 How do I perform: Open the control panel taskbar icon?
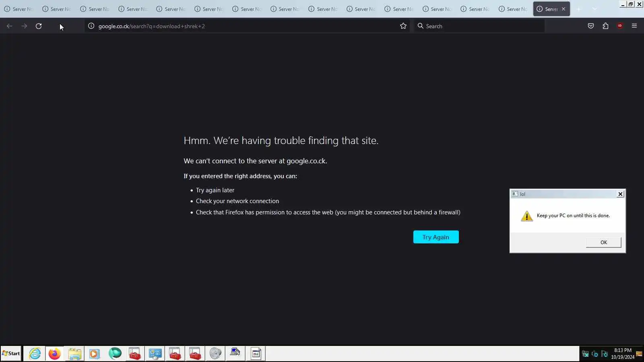coord(155,354)
